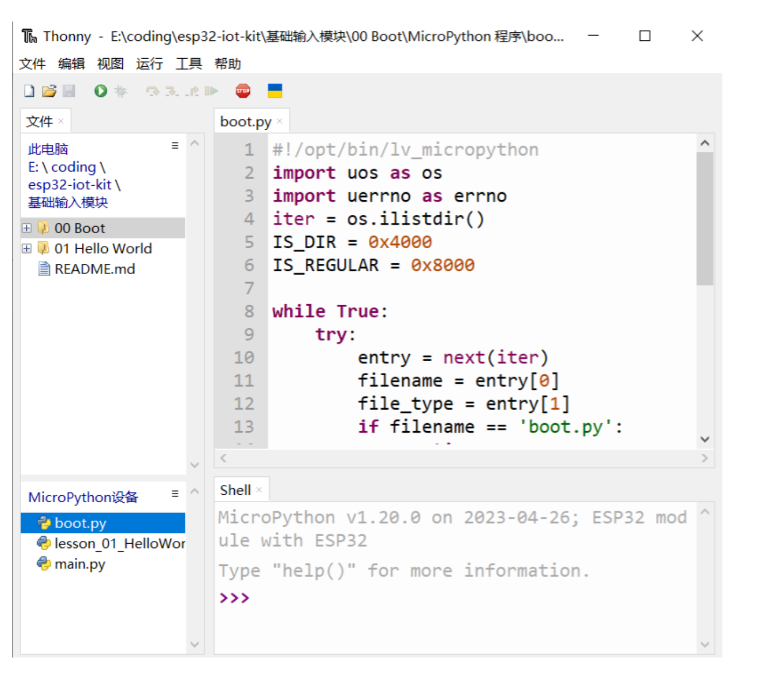Expand the 01 Hello World folder
This screenshot has height=688, width=784.
pyautogui.click(x=26, y=248)
